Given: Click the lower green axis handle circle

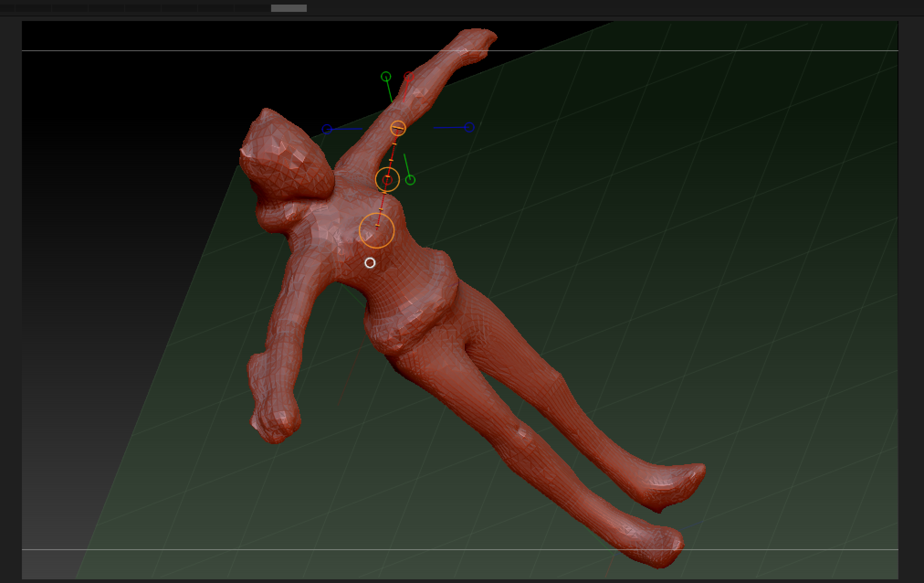Looking at the screenshot, I should [x=410, y=180].
